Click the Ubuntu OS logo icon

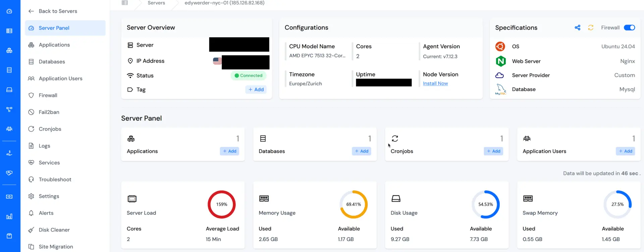click(500, 46)
